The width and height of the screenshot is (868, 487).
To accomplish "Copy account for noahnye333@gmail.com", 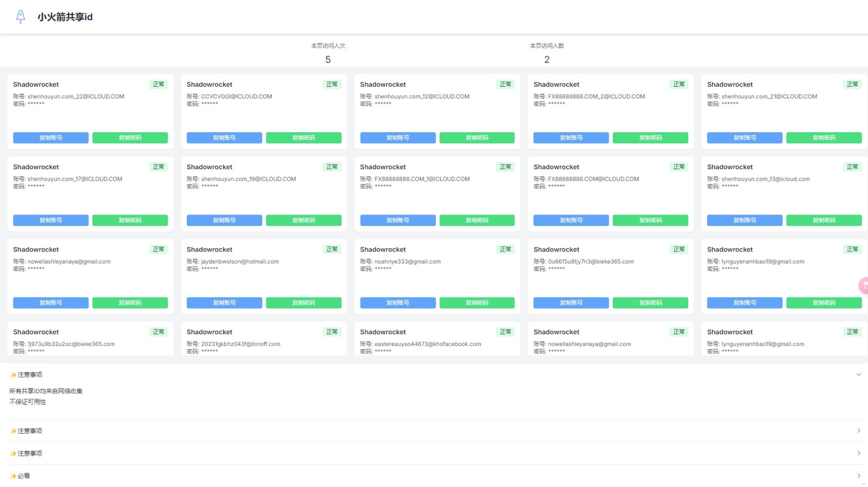I will pos(398,303).
